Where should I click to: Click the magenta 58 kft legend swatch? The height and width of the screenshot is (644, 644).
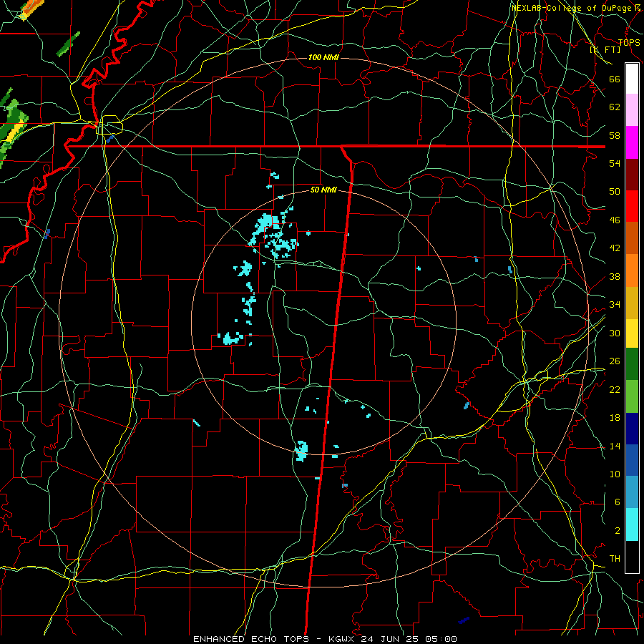click(632, 142)
